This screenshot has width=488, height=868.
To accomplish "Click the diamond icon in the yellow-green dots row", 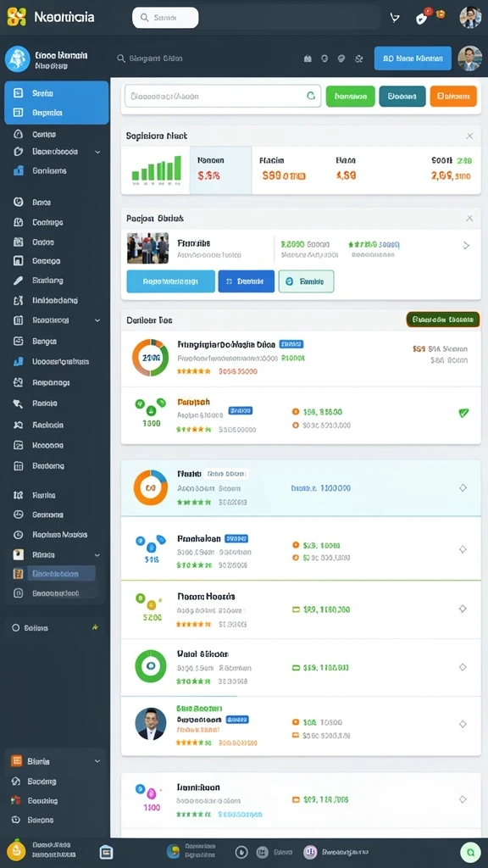I will pyautogui.click(x=463, y=609).
